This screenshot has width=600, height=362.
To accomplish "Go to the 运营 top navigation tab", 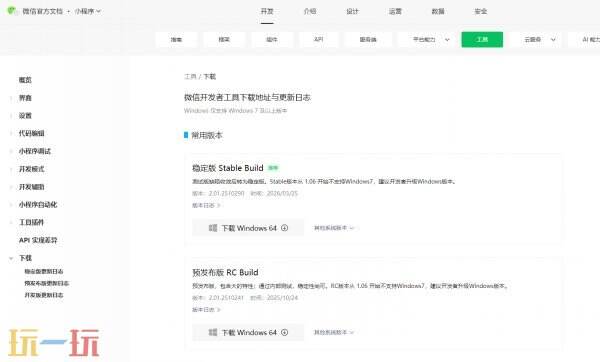I will coord(395,11).
